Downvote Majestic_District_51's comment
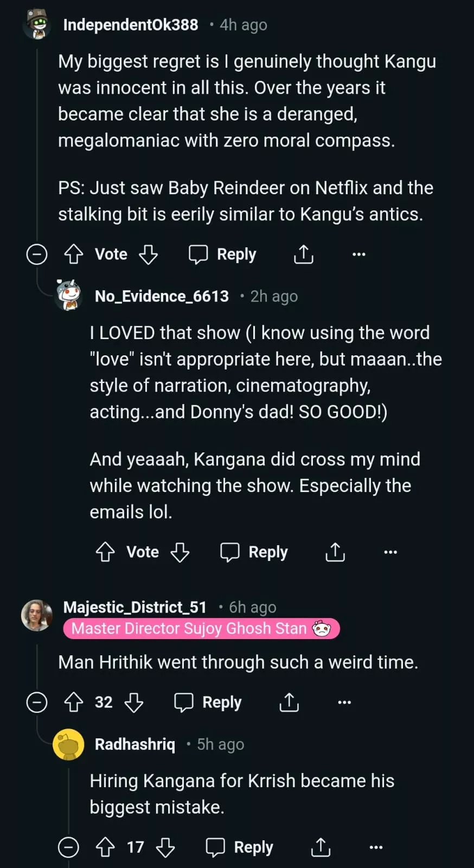This screenshot has height=868, width=474. point(133,702)
